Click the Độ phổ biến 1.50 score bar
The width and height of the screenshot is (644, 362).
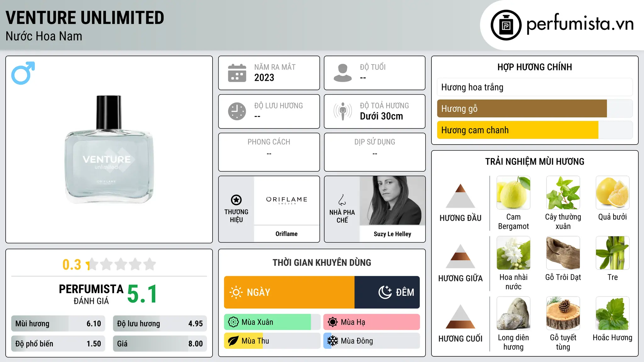tap(58, 343)
